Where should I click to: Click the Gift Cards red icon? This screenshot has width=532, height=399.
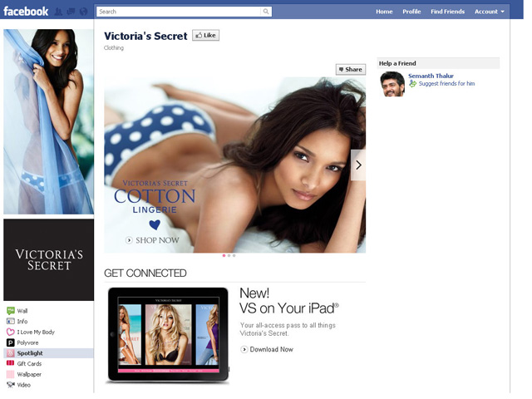(11, 363)
